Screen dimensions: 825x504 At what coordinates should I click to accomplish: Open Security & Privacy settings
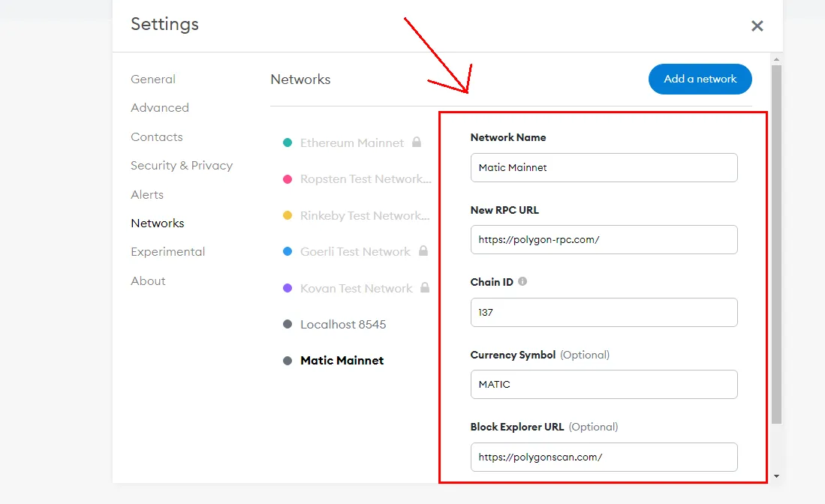(x=182, y=166)
